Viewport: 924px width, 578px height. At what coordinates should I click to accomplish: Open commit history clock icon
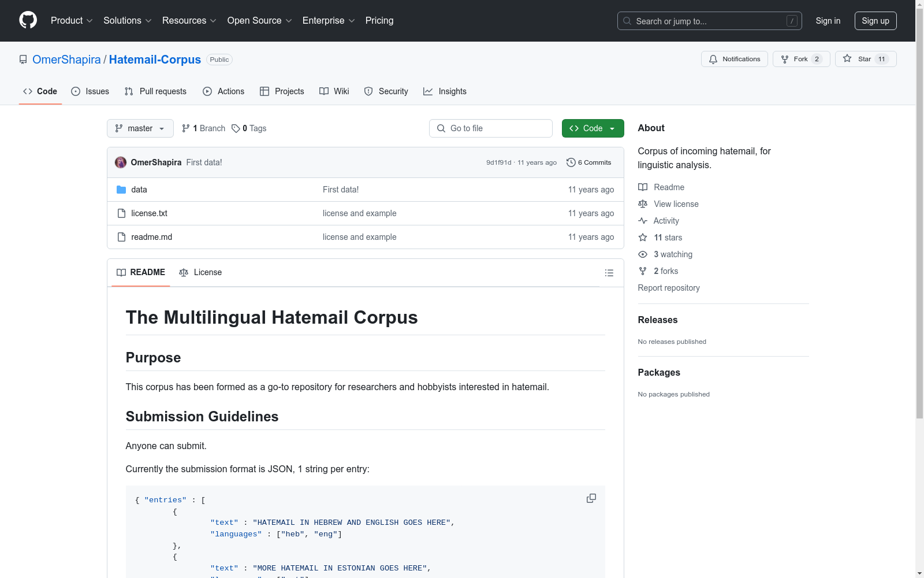click(571, 162)
